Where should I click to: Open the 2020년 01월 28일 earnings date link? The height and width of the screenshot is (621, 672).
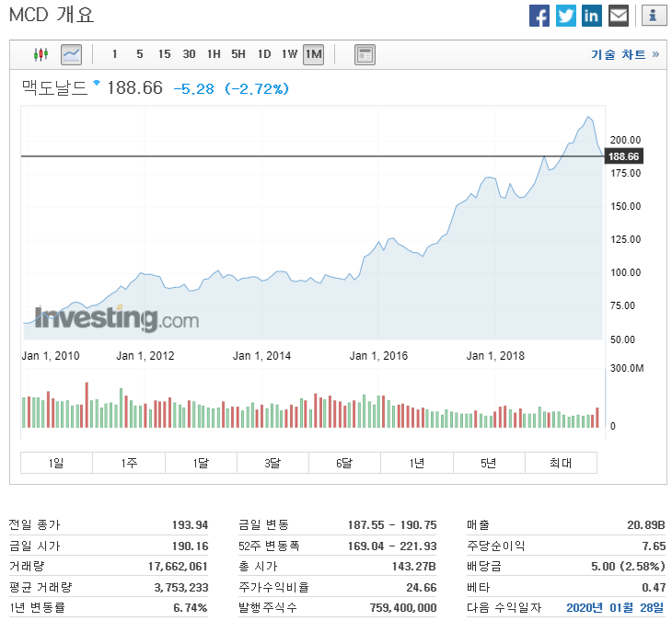click(615, 607)
